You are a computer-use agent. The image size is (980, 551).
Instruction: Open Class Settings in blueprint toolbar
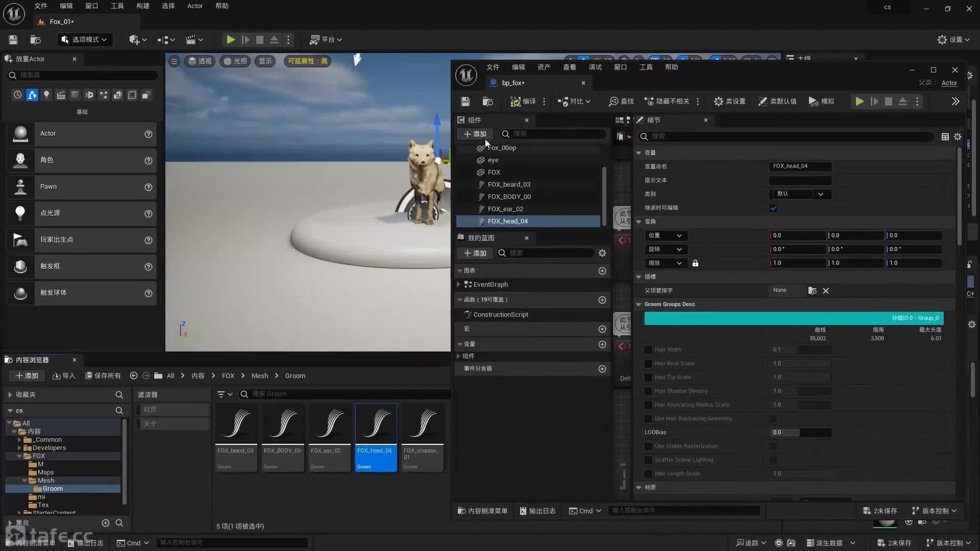(729, 102)
